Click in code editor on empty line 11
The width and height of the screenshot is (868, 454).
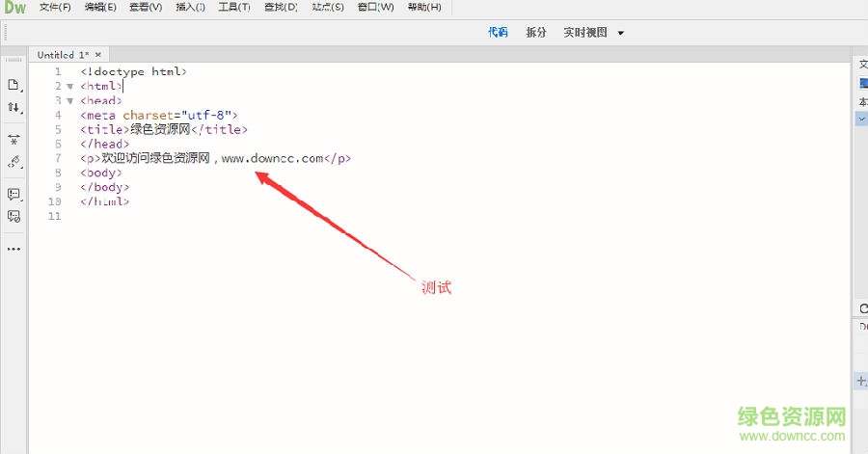point(289,217)
